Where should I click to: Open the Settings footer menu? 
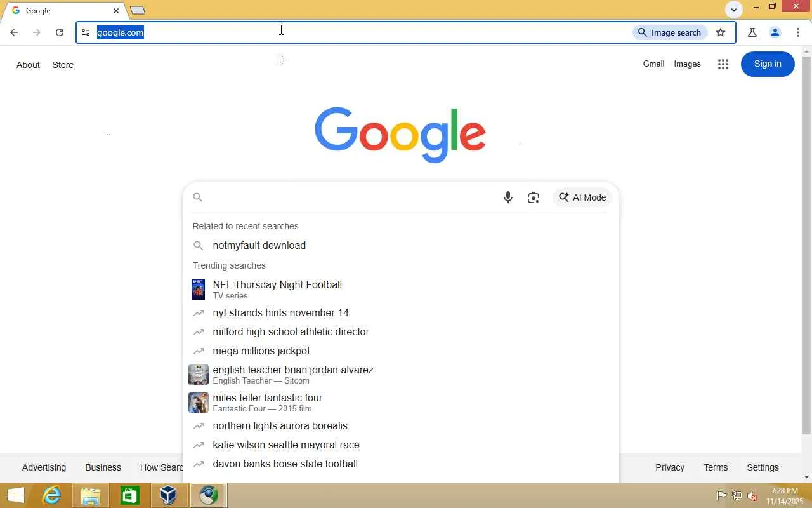tap(763, 467)
